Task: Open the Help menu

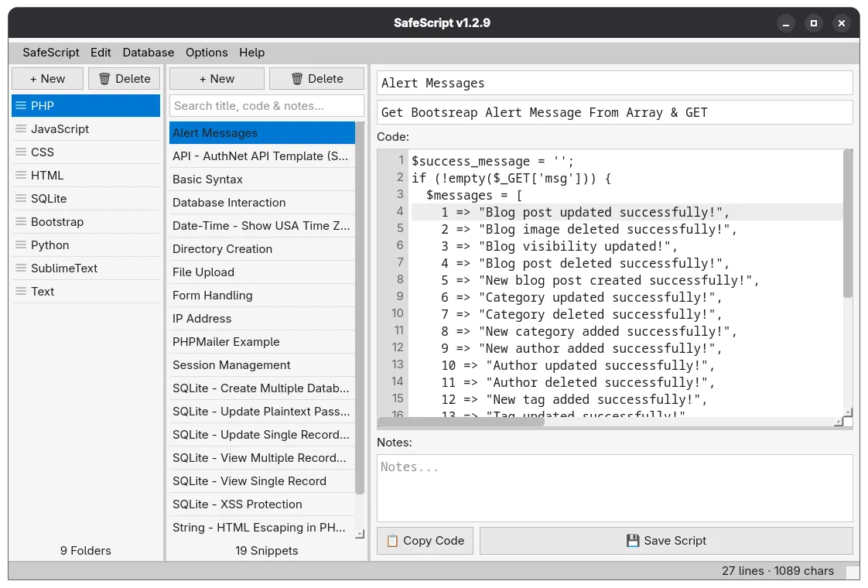Action: click(252, 52)
